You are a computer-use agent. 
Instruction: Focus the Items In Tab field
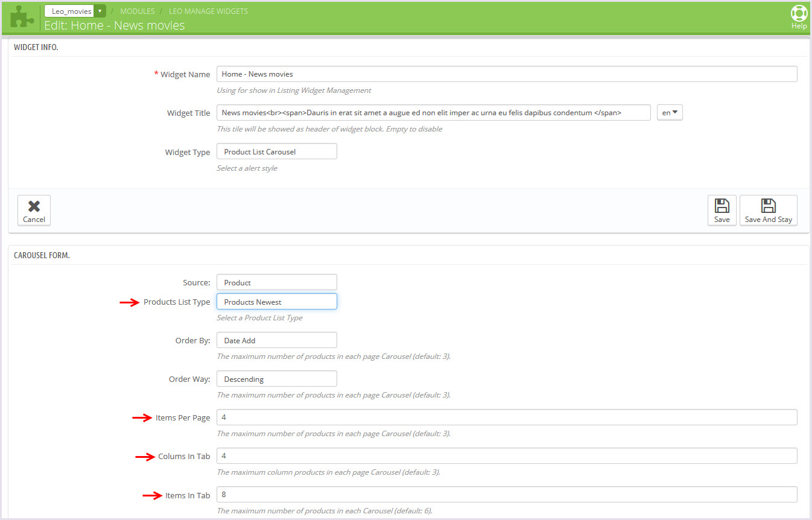click(x=507, y=495)
